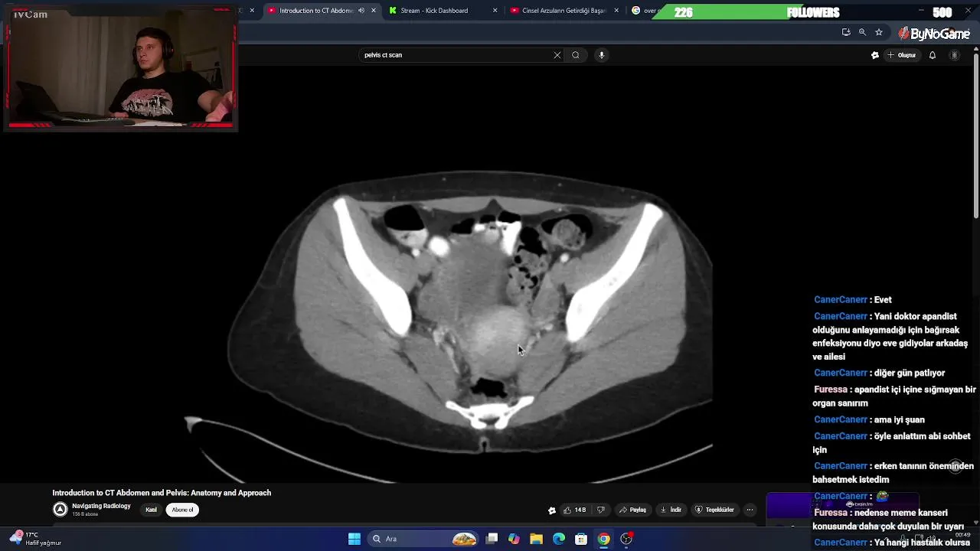Click the video title Introduction to CT Abdomen

(x=162, y=493)
